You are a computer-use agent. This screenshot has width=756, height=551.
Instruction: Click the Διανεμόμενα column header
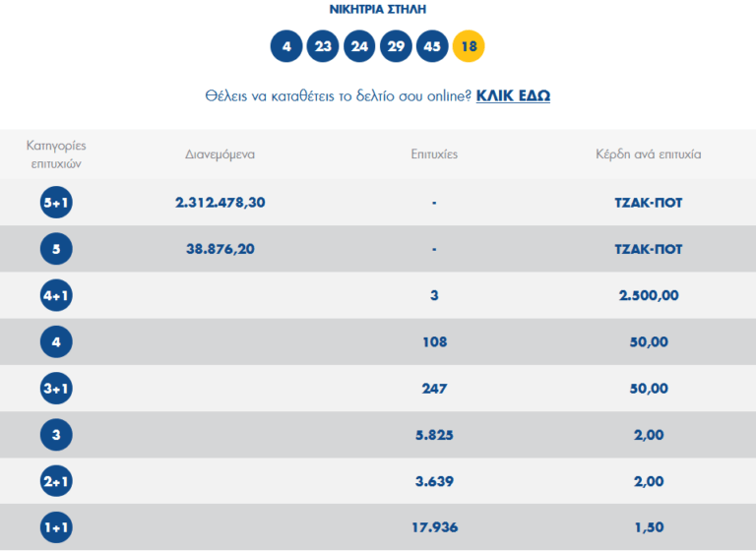click(220, 154)
